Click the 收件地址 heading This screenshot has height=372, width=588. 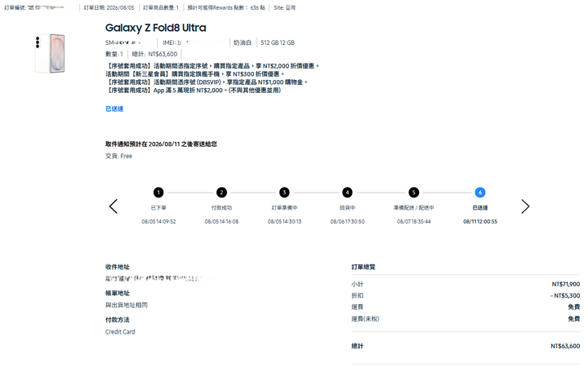[118, 267]
